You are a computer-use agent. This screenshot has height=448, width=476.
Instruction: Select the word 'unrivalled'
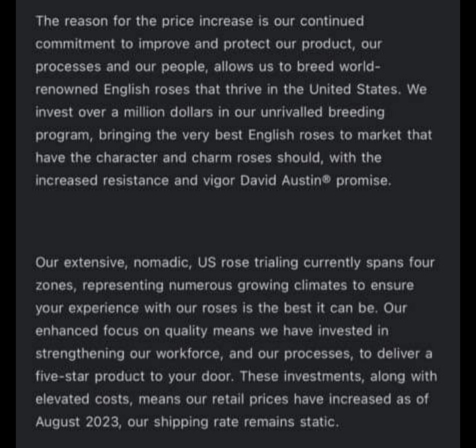point(291,112)
